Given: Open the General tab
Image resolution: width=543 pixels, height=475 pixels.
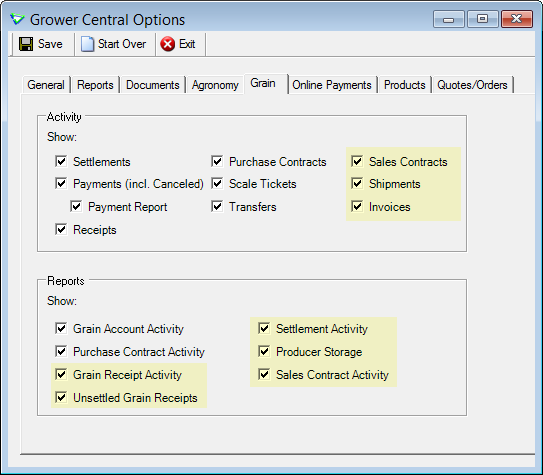Looking at the screenshot, I should [x=46, y=85].
